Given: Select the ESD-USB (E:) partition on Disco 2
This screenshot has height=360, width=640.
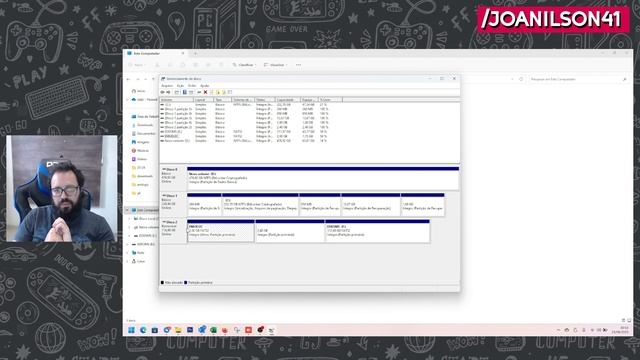Looking at the screenshot, I should [378, 231].
